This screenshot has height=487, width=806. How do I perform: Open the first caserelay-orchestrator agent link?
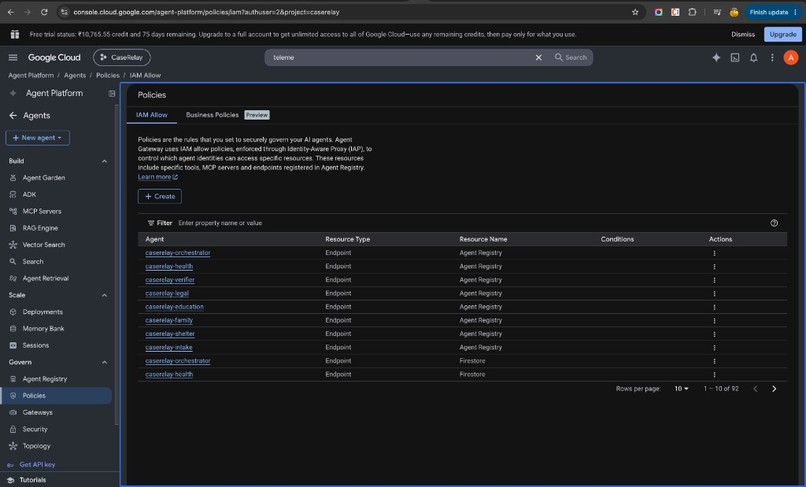(178, 253)
